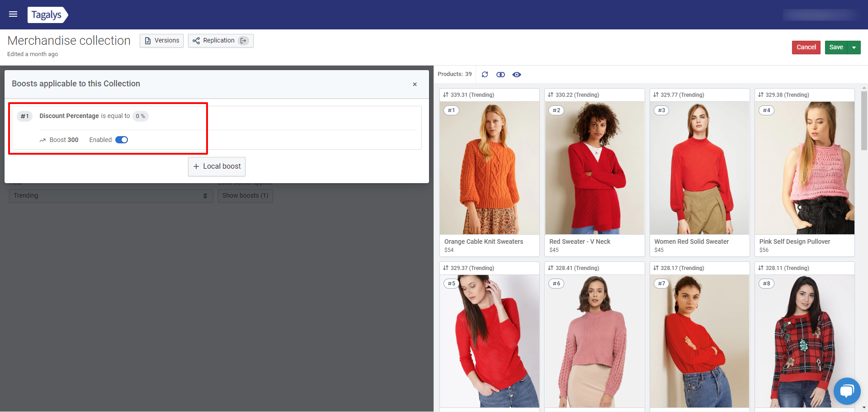This screenshot has height=412, width=868.
Task: Click the scrollbar down arrow
Action: coord(864,407)
